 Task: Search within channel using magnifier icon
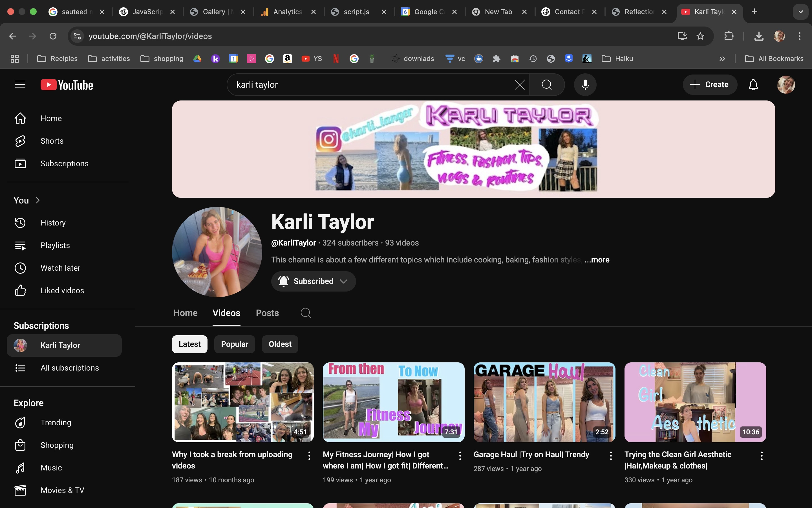point(306,313)
